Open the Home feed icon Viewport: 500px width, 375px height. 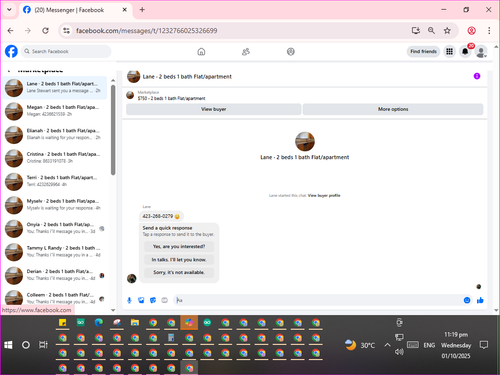201,52
